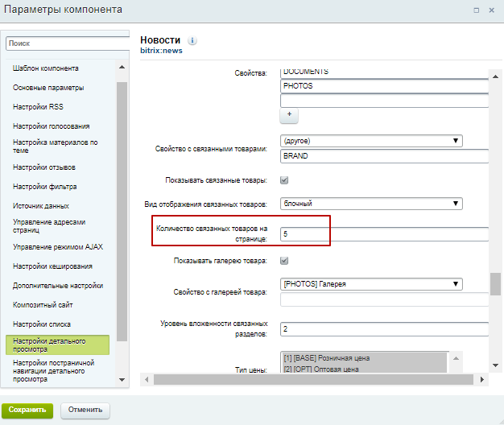
Task: Click horizontal scroll left arrow
Action: pos(147,379)
